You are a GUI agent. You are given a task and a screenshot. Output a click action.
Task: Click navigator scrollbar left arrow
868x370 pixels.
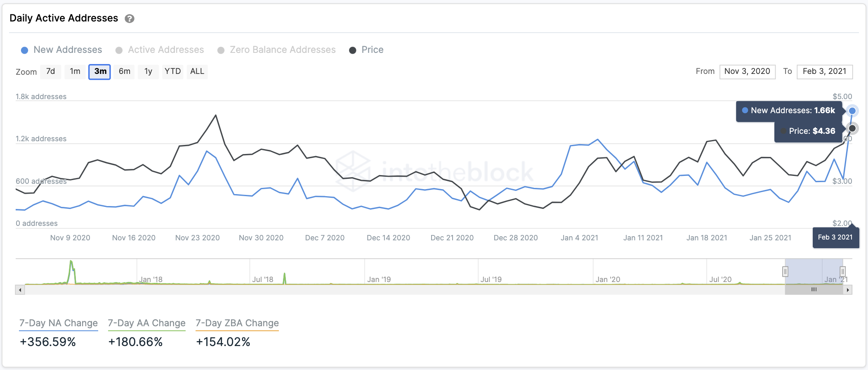click(20, 290)
